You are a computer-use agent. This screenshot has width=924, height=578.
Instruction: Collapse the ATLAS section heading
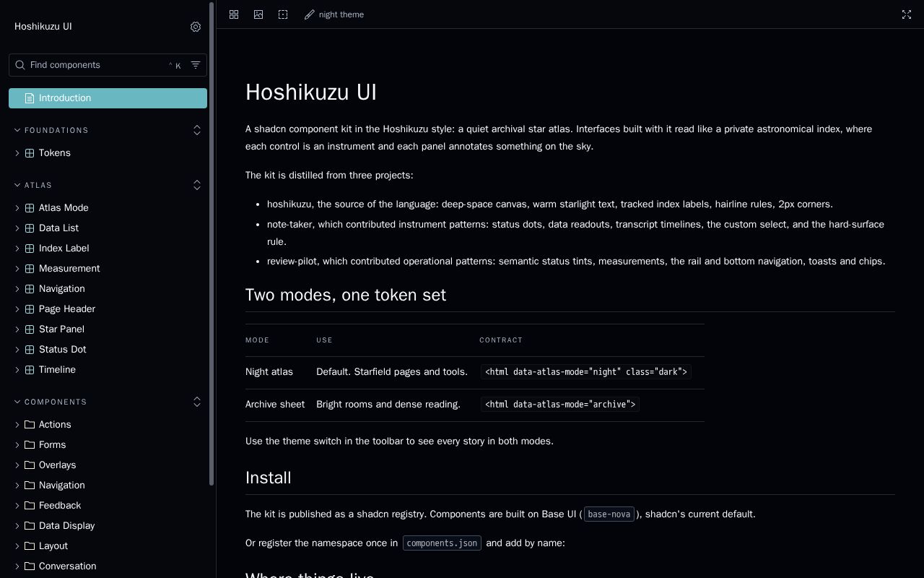[x=33, y=185]
